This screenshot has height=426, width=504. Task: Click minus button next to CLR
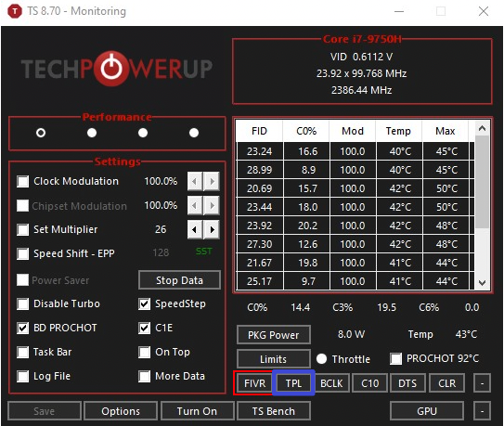(482, 383)
